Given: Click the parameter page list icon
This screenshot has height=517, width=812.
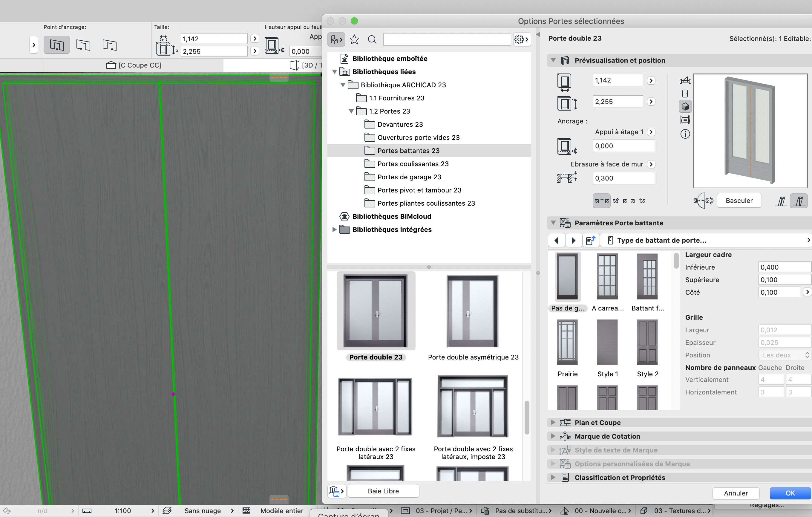Looking at the screenshot, I should tap(590, 240).
